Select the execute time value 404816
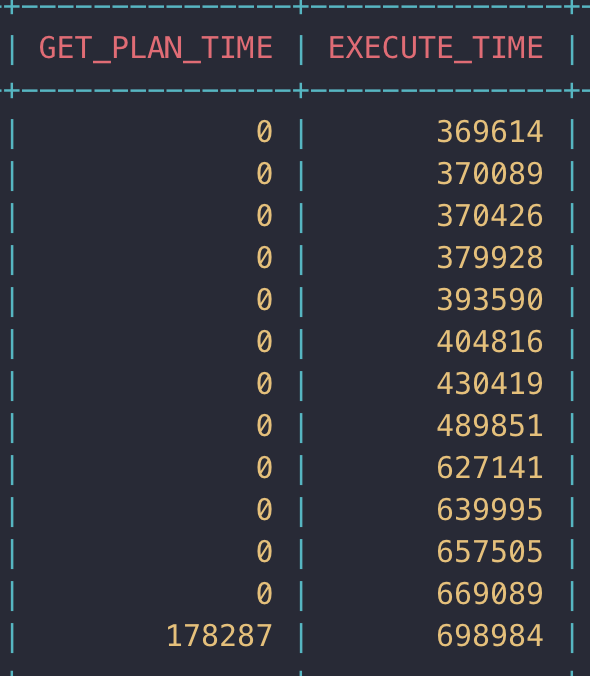Screen dimensions: 590x676 point(490,342)
